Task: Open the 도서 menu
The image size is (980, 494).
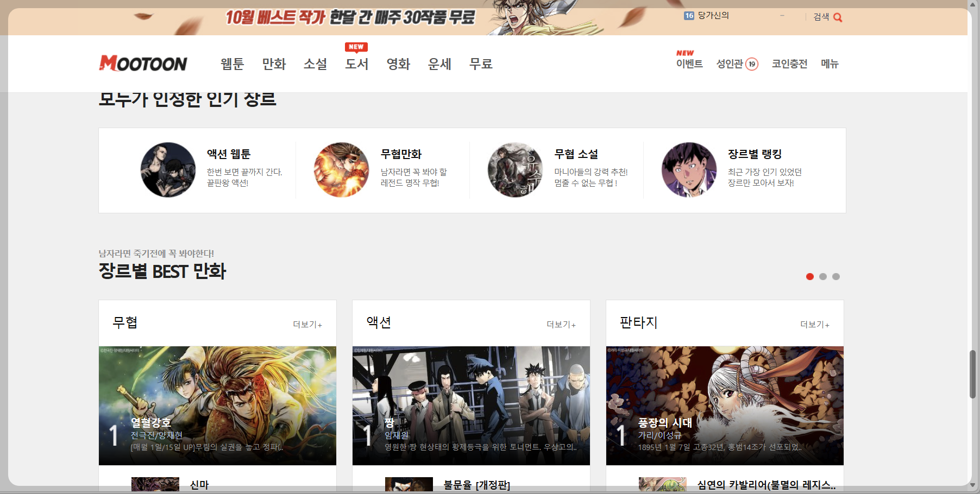Action: click(357, 64)
